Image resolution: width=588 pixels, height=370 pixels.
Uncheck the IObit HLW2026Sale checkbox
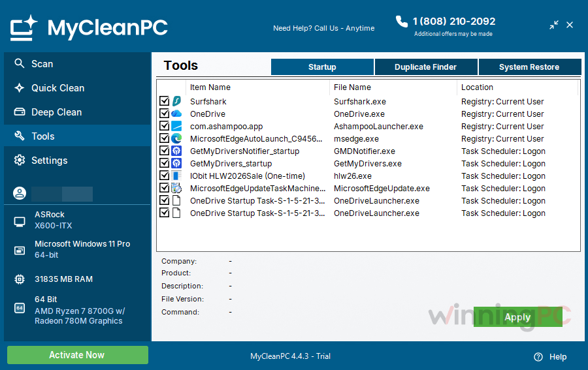tap(164, 176)
